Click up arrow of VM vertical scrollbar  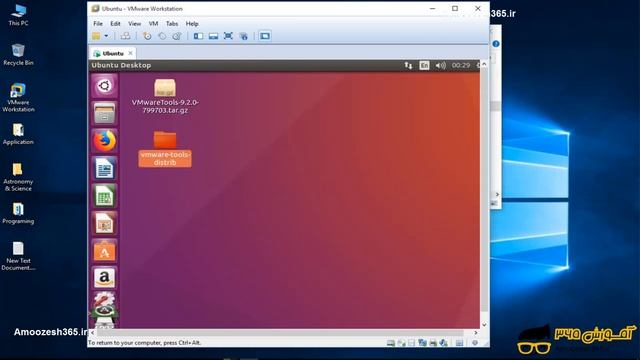pyautogui.click(x=484, y=64)
